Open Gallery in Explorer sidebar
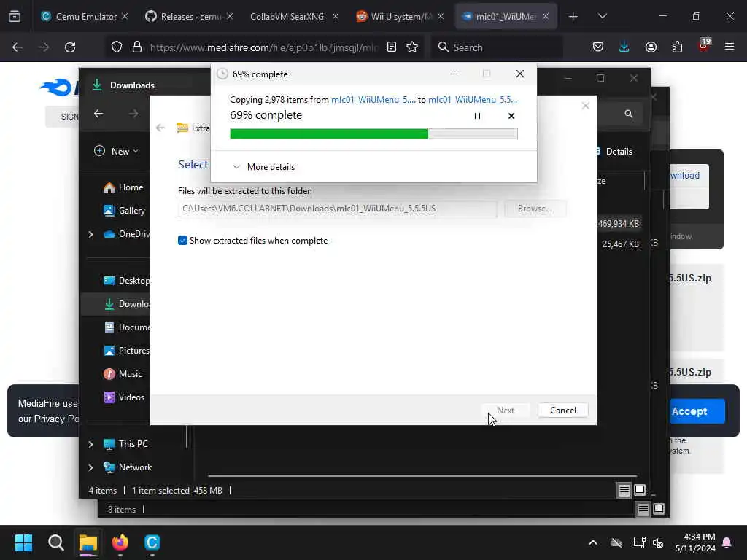The width and height of the screenshot is (747, 560). tap(124, 211)
